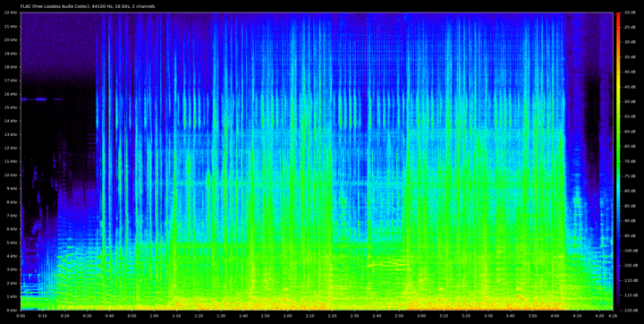Screen dimensions: 644x324
Task: Click the 1:40 time axis label
Action: click(x=243, y=316)
